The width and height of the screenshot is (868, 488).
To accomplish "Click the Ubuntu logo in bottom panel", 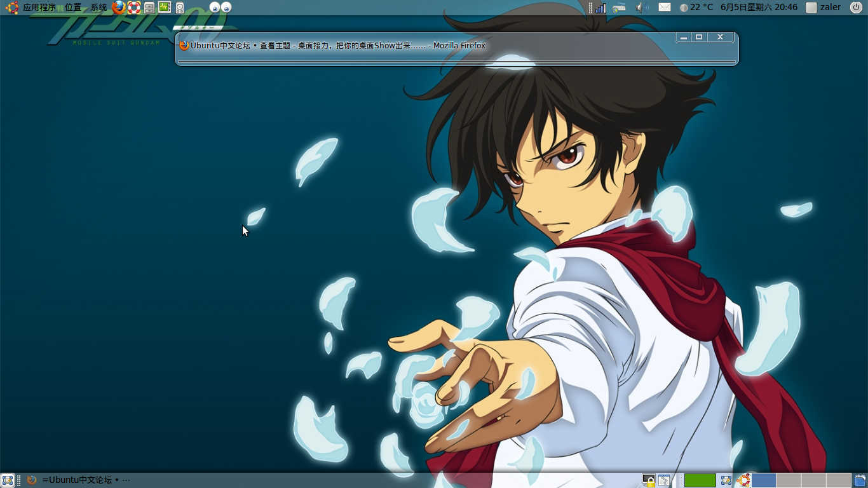I will pyautogui.click(x=743, y=480).
